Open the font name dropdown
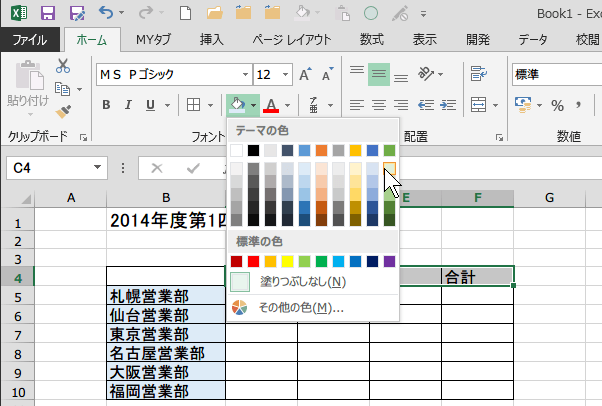 click(x=242, y=75)
